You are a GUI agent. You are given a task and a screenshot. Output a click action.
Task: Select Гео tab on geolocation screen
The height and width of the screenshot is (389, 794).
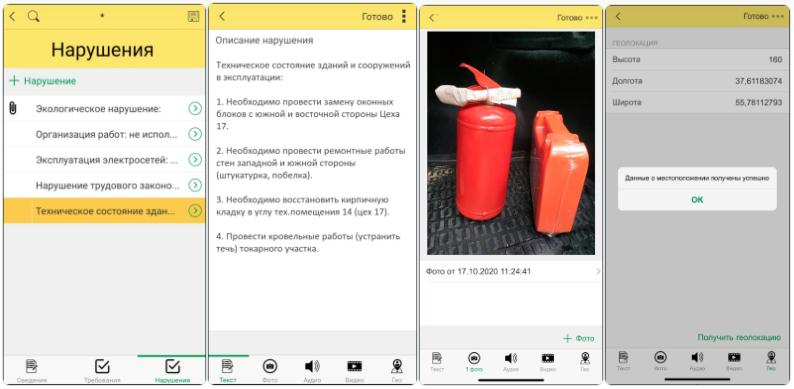(771, 361)
